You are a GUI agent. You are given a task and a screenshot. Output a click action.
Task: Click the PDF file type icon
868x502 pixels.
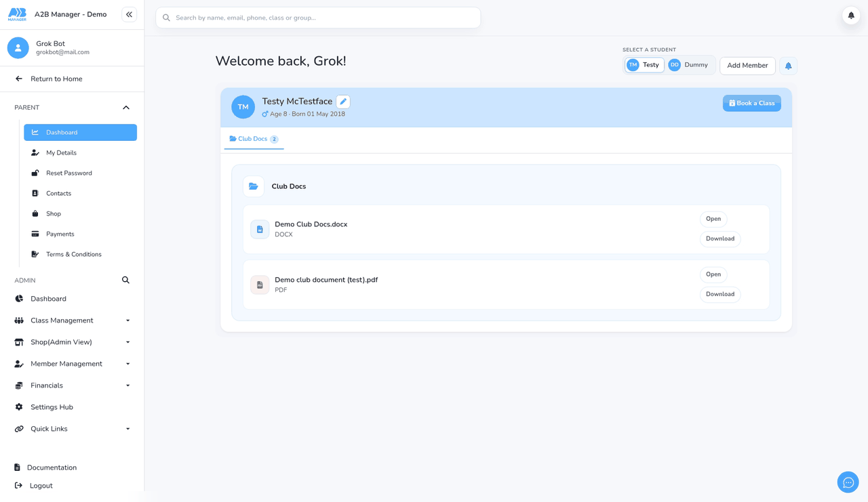pos(260,285)
